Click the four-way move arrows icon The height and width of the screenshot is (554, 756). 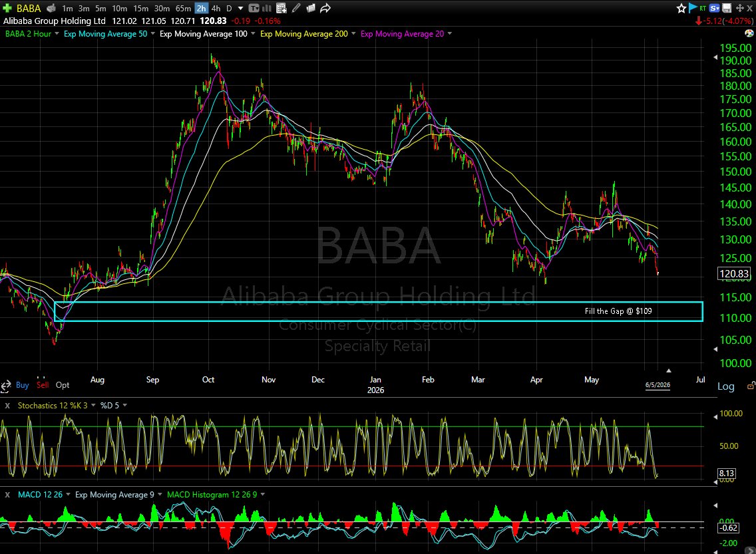tap(739, 8)
